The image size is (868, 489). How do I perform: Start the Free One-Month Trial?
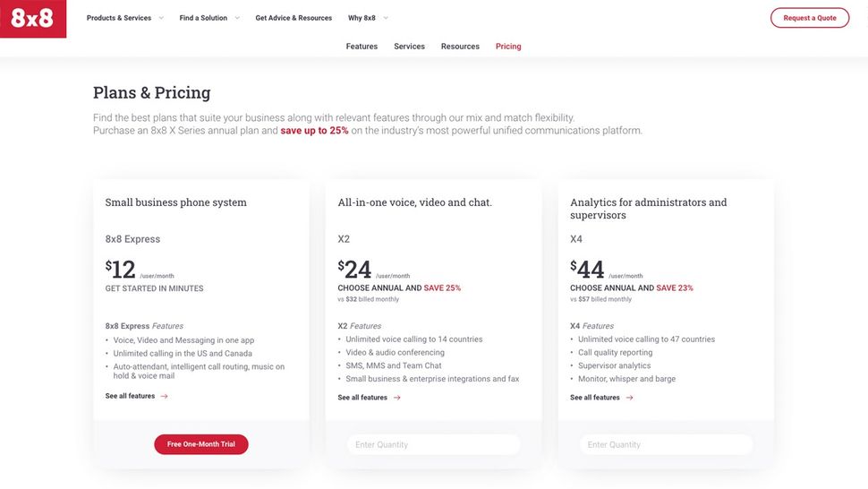point(201,444)
